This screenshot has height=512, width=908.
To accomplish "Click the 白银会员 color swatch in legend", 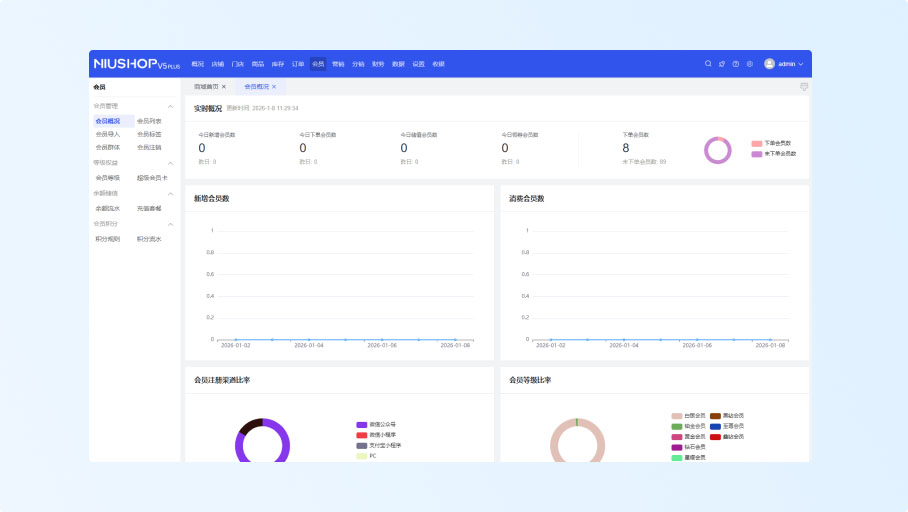I will [x=677, y=415].
